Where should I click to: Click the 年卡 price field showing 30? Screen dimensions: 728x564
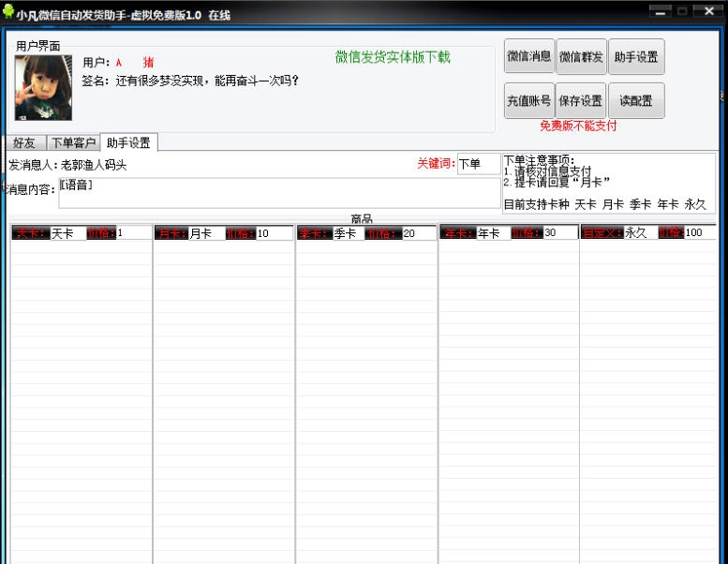click(560, 233)
